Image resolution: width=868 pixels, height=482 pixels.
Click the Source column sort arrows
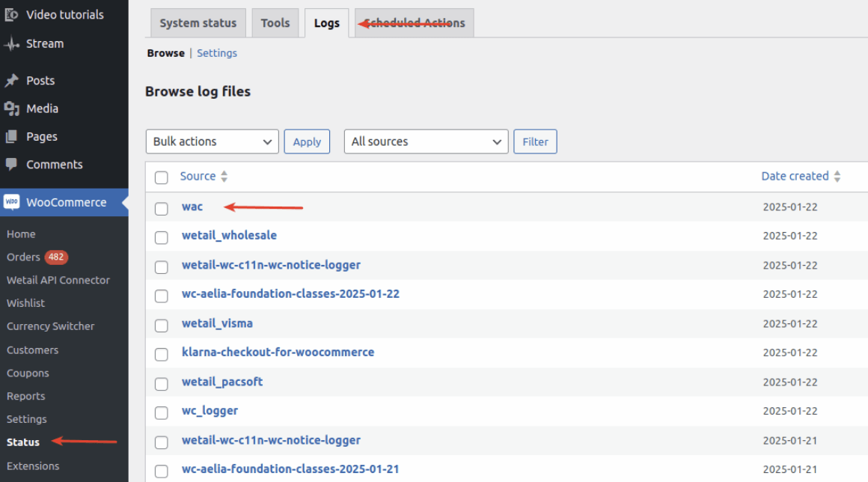point(224,177)
